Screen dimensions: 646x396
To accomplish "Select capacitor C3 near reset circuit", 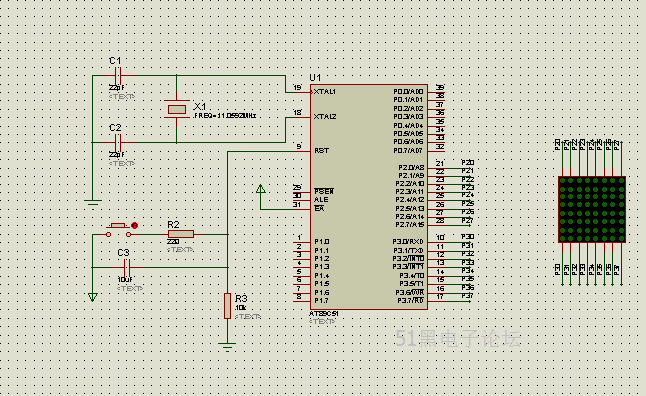I will click(x=127, y=267).
